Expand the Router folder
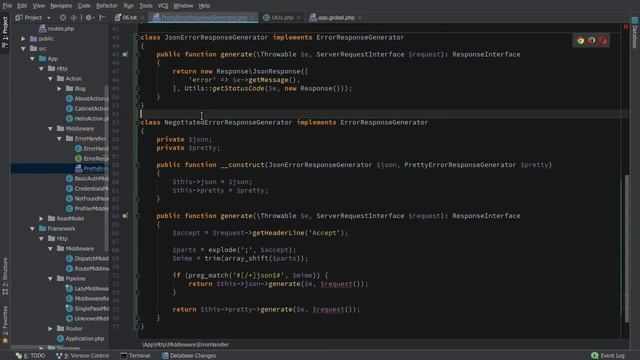 (50, 329)
